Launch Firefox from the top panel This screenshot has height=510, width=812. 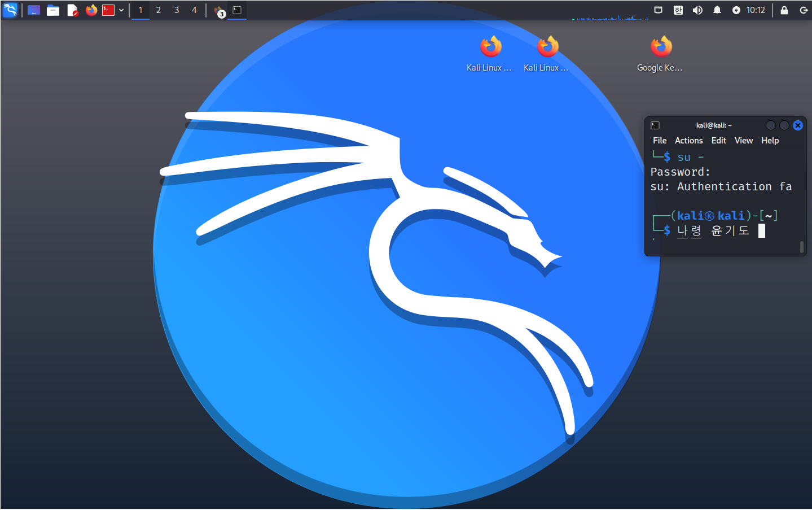[x=91, y=10]
